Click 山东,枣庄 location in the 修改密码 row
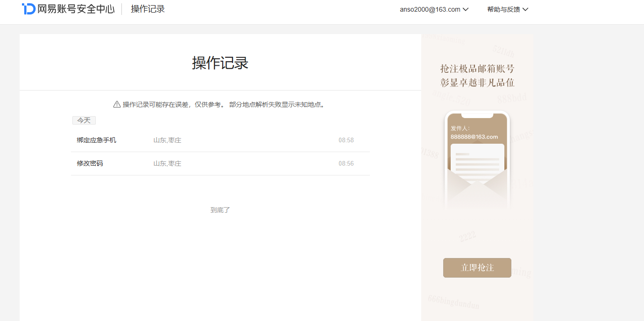This screenshot has width=644, height=321. click(167, 164)
